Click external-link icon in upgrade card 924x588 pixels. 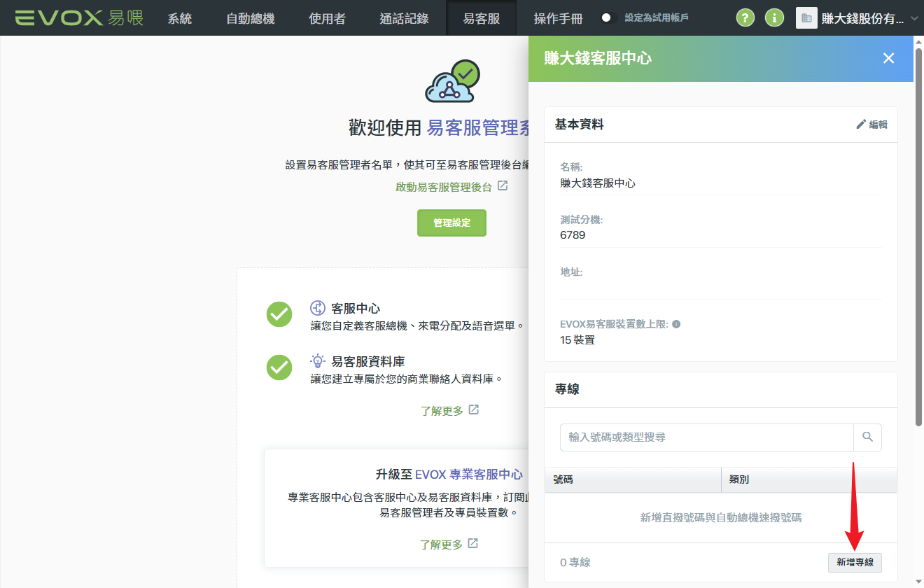pyautogui.click(x=472, y=543)
